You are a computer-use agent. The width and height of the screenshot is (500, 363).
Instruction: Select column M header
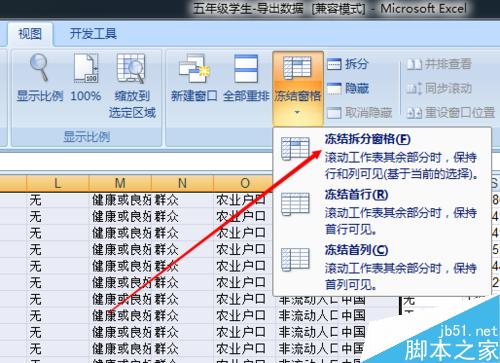coord(120,183)
